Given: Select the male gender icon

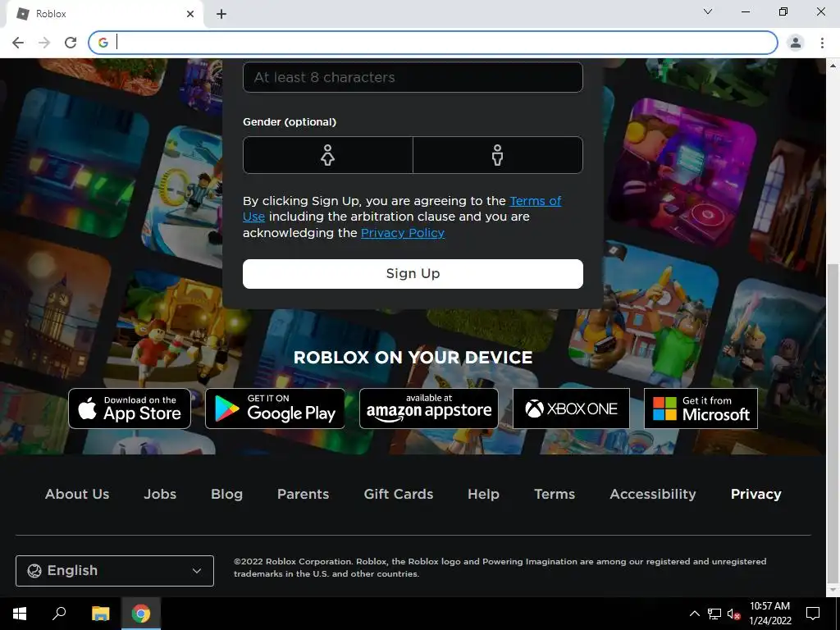Looking at the screenshot, I should (498, 155).
